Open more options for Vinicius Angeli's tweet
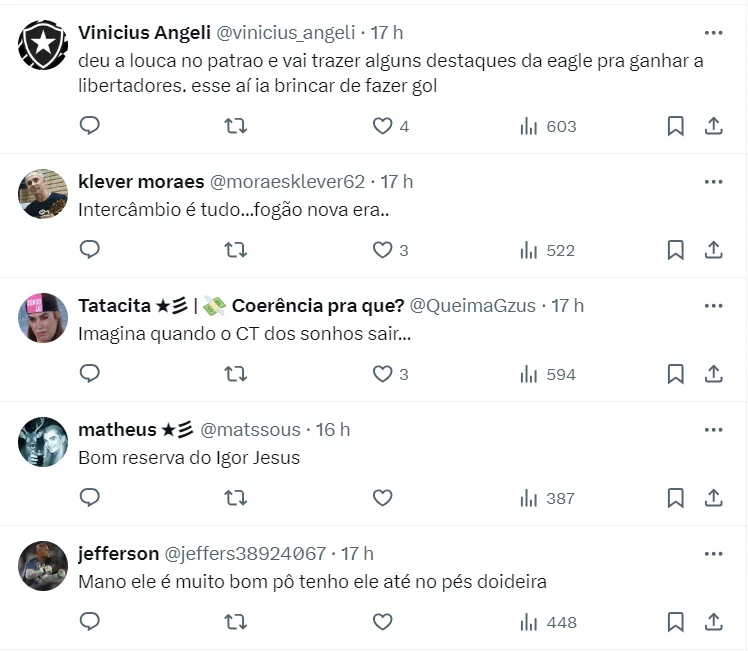The width and height of the screenshot is (748, 651). pyautogui.click(x=713, y=33)
